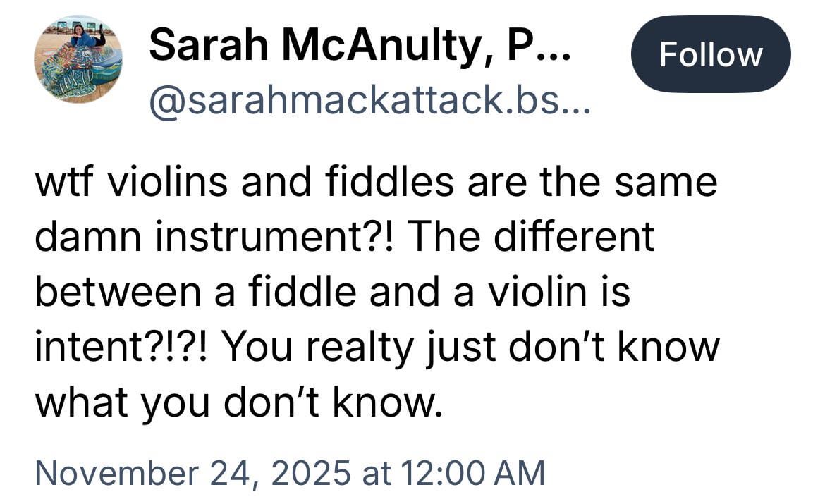This screenshot has height=504, width=825.
Task: Click the Follow button
Action: pyautogui.click(x=710, y=54)
